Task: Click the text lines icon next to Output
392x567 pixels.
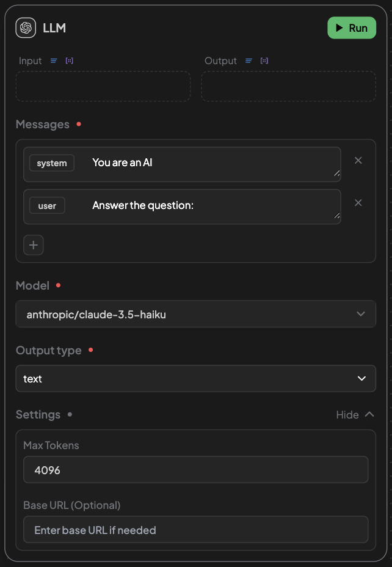Action: [249, 60]
